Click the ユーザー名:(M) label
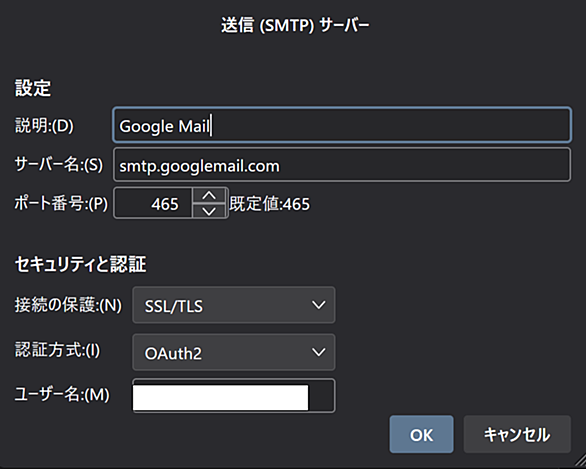586x469 pixels. tap(62, 395)
